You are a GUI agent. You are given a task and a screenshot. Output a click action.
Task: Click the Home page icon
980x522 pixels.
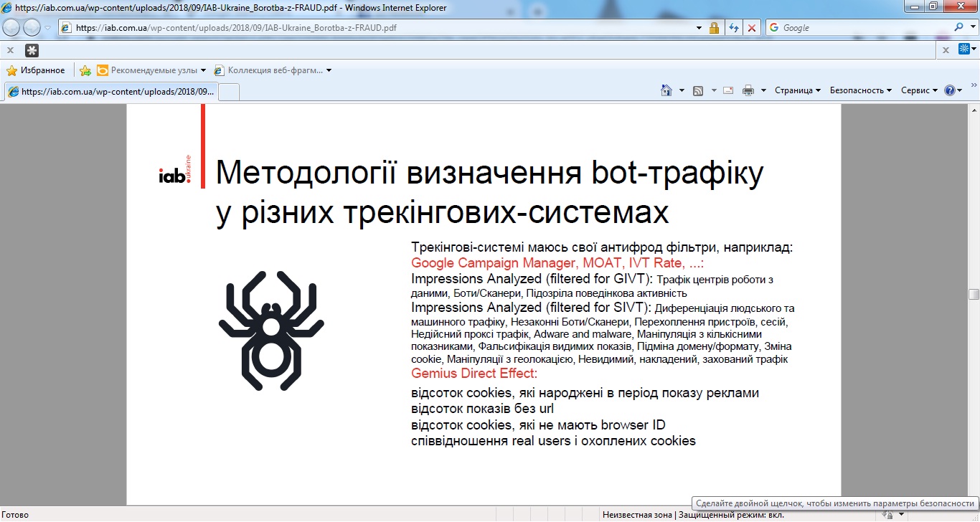tap(666, 90)
